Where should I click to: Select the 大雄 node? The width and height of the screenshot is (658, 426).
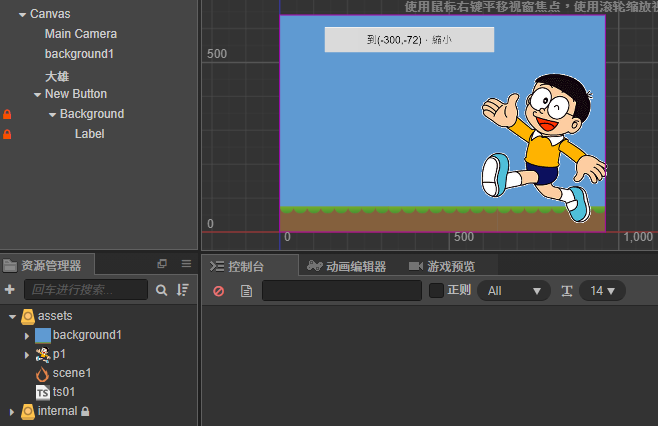pyautogui.click(x=57, y=76)
